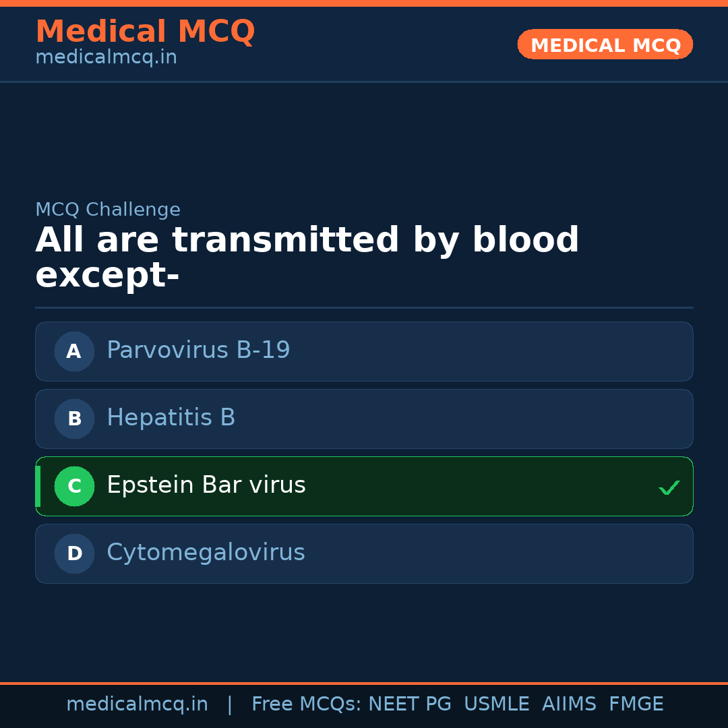Click the green C circle icon
Image resolution: width=728 pixels, height=728 pixels.
[x=74, y=486]
